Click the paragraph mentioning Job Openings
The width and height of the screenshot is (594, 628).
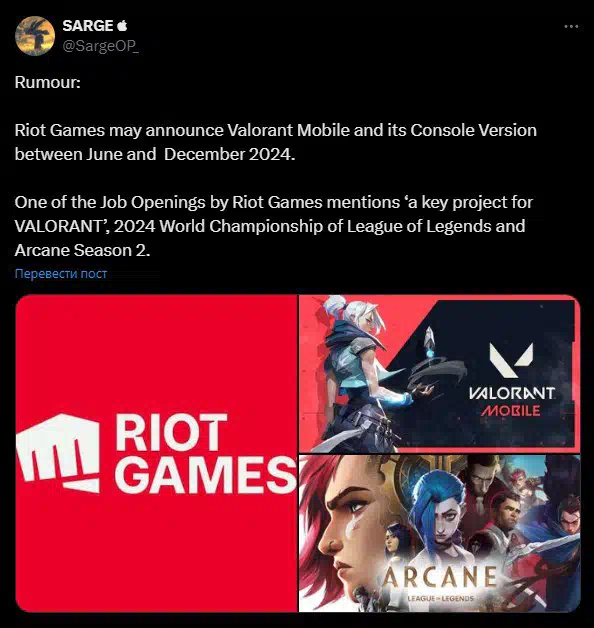[274, 226]
